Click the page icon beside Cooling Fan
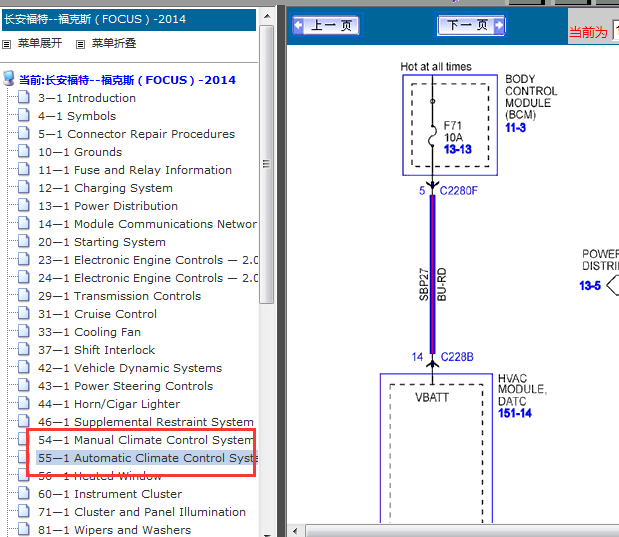The height and width of the screenshot is (537, 619). click(x=24, y=331)
